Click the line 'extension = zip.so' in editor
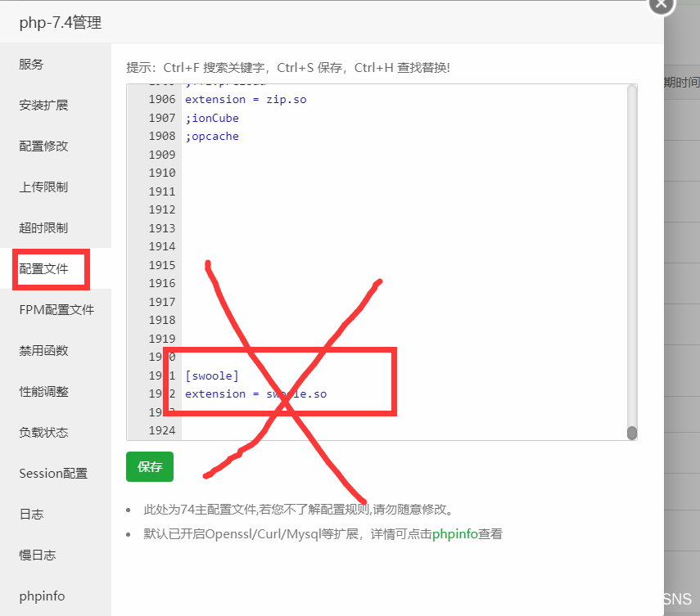 click(246, 100)
